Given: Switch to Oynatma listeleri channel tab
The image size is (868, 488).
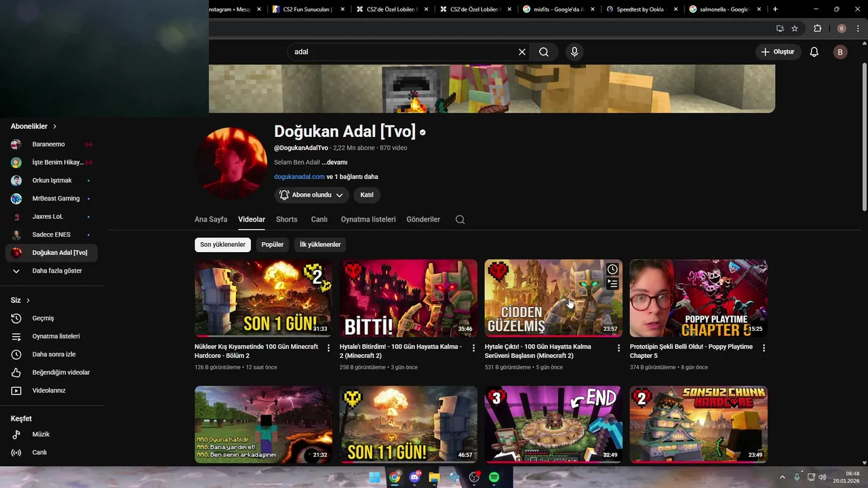Looking at the screenshot, I should [x=368, y=220].
